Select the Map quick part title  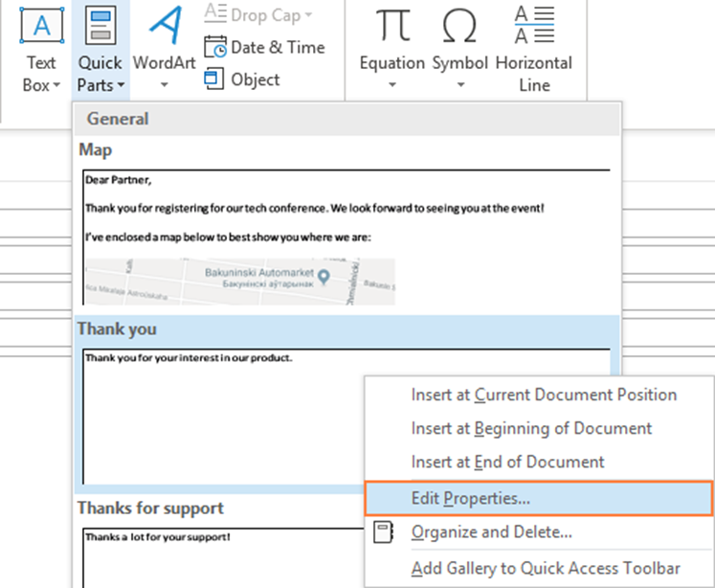(96, 149)
